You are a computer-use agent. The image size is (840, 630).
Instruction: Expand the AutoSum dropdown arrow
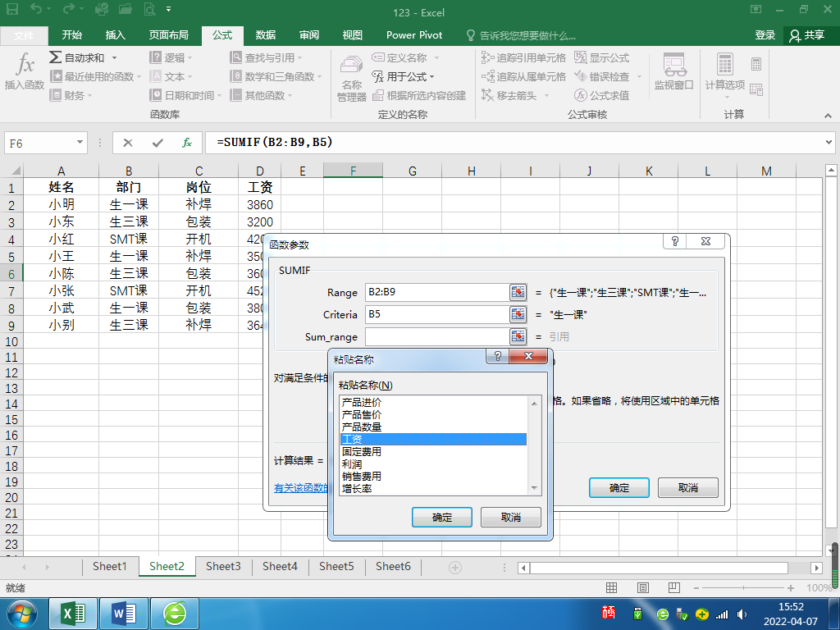point(114,57)
